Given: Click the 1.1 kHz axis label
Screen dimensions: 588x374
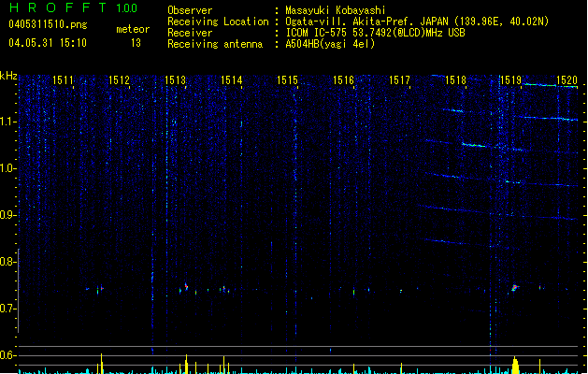Looking at the screenshot, I should tap(8, 122).
